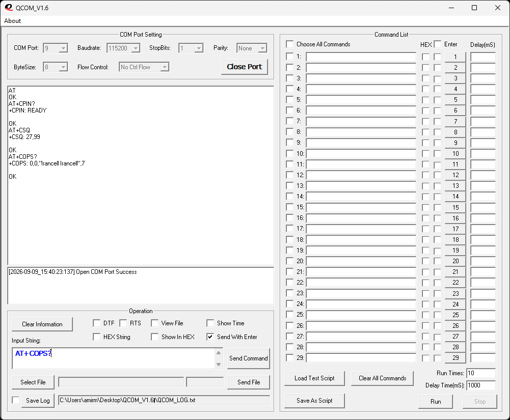Screen dimensions: 510x420
Task: Click the log file path field
Action: pyautogui.click(x=164, y=400)
